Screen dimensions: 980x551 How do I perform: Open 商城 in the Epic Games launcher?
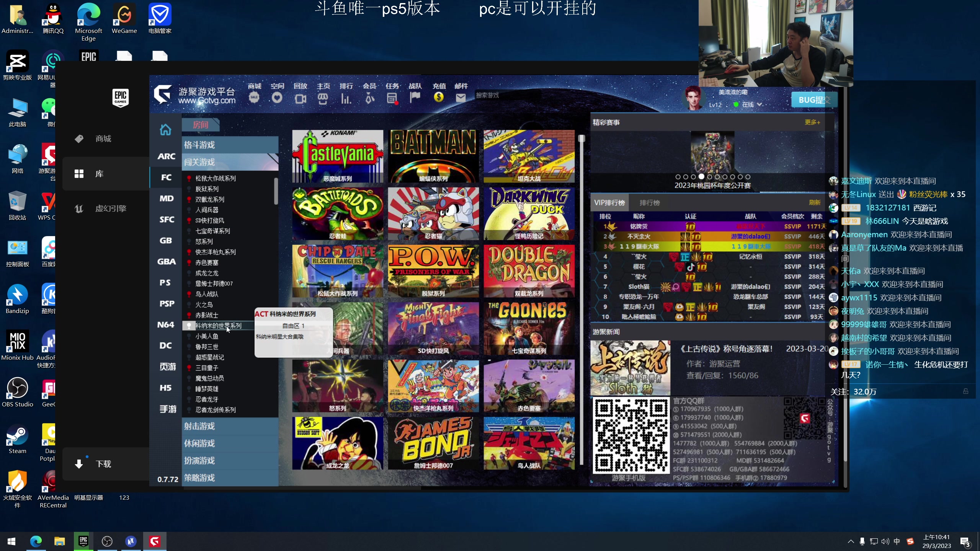tap(103, 139)
